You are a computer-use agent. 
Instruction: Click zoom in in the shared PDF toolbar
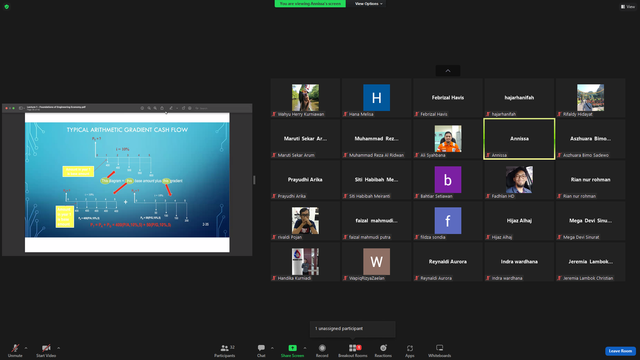click(155, 108)
